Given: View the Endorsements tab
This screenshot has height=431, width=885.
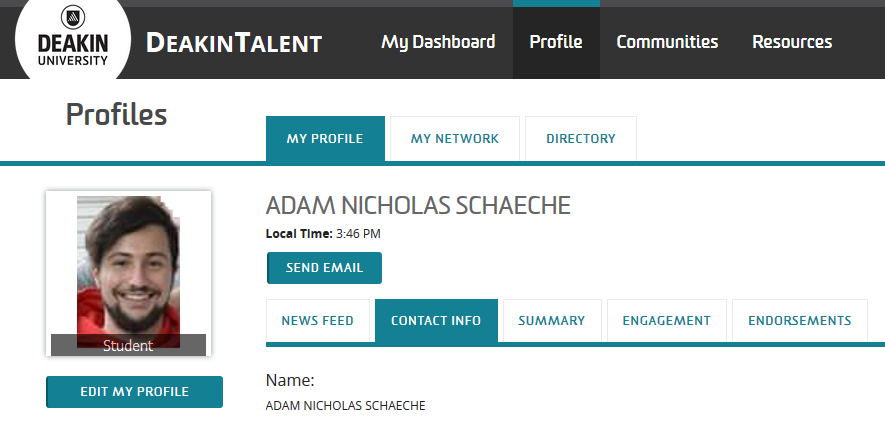Looking at the screenshot, I should pos(799,321).
